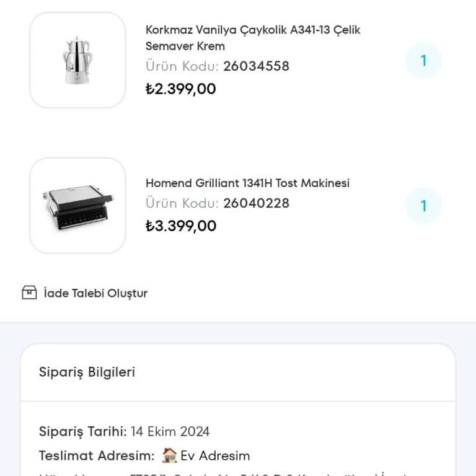This screenshot has width=476, height=476.
Task: Select product code 26034558
Action: (x=256, y=66)
